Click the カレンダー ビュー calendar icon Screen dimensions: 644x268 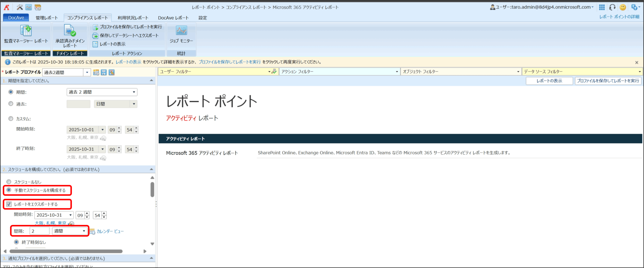pos(92,231)
